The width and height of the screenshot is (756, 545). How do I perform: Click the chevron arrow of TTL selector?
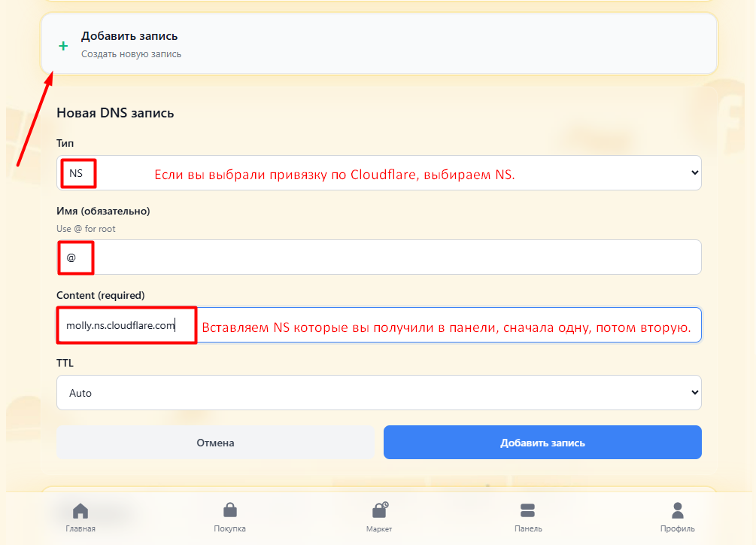click(x=694, y=393)
